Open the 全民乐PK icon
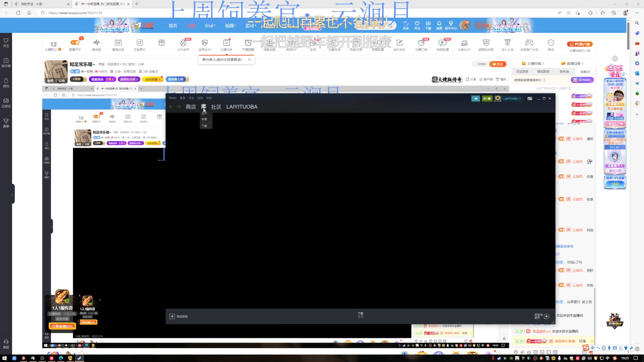 [x=205, y=45]
